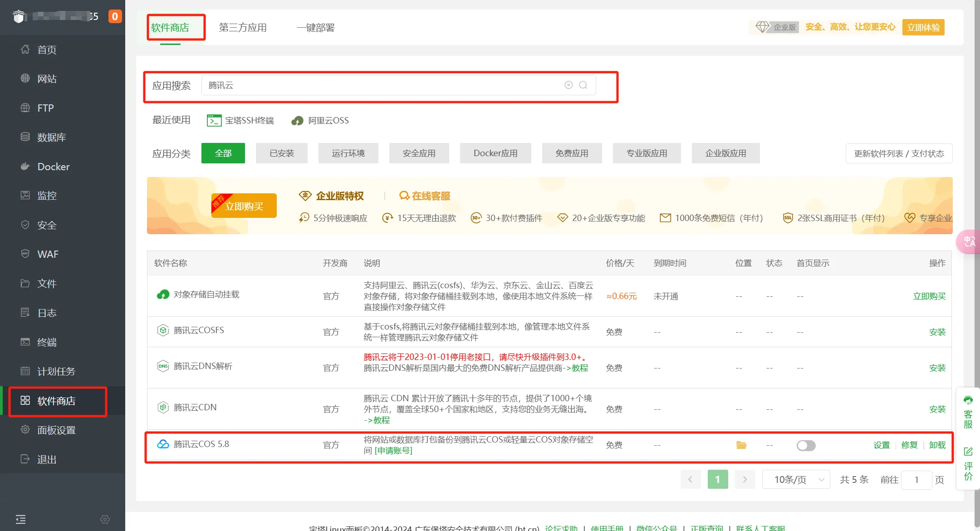The width and height of the screenshot is (980, 531).
Task: Open the 客服 customer service widget
Action: click(x=968, y=413)
